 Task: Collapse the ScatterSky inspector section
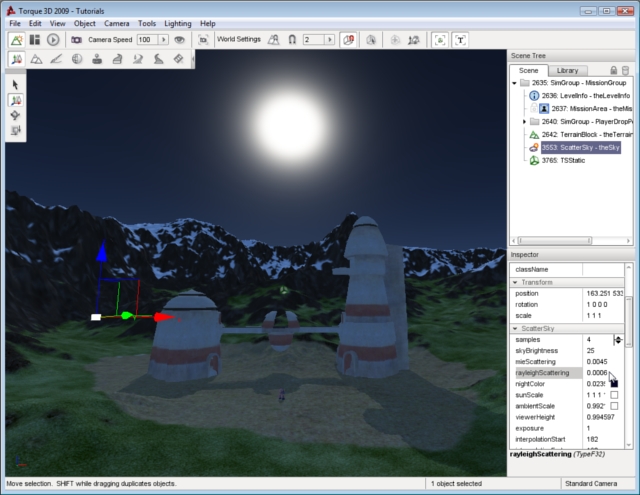tap(513, 328)
